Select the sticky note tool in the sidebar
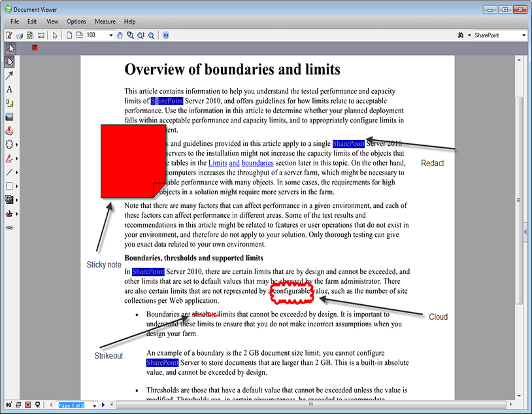Image resolution: width=532 pixels, height=414 pixels. point(10,103)
